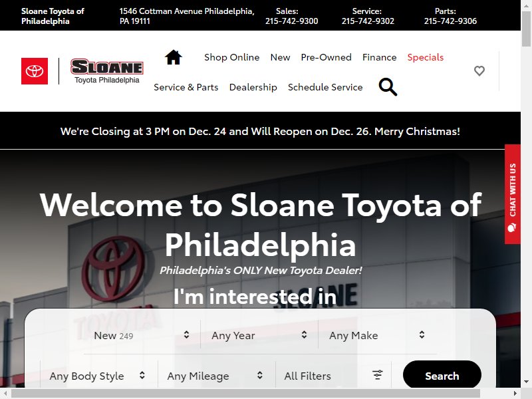Call the Sales number 215-742-9300
This screenshot has width=532, height=399.
click(x=292, y=21)
